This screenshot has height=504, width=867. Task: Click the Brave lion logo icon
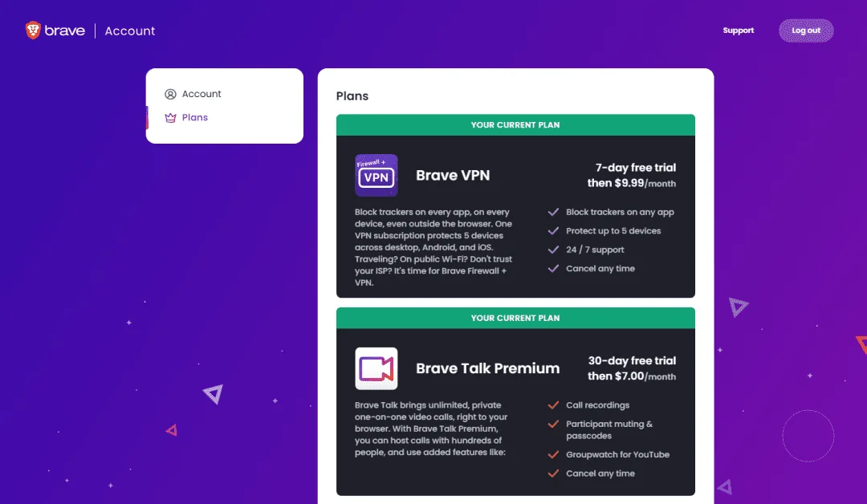pyautogui.click(x=33, y=30)
